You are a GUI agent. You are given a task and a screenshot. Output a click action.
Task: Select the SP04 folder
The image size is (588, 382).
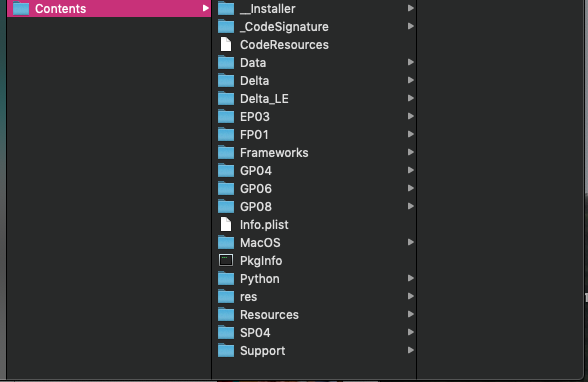click(x=315, y=332)
